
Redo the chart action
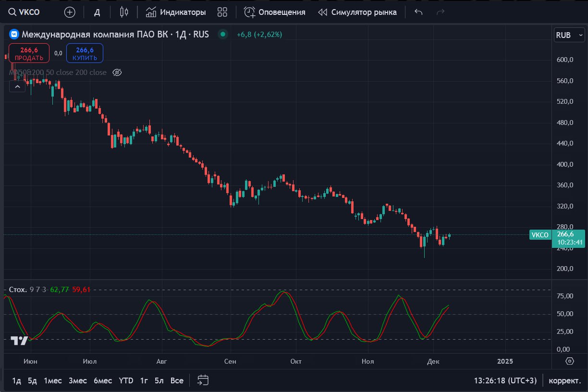pyautogui.click(x=441, y=12)
